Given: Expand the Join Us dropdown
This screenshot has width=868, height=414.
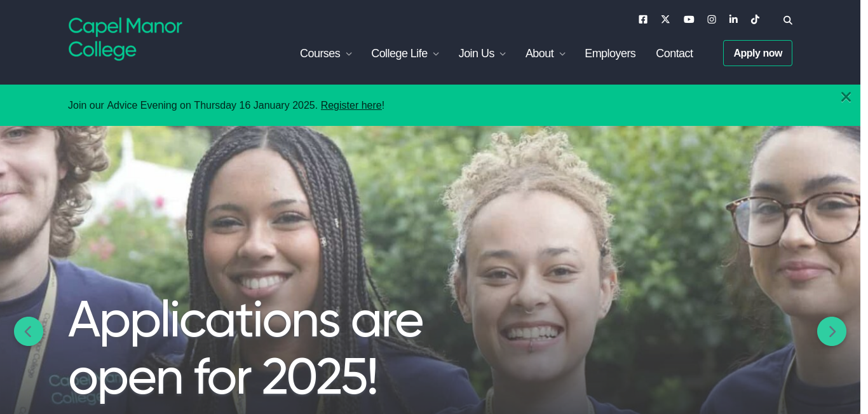Looking at the screenshot, I should click(x=482, y=53).
